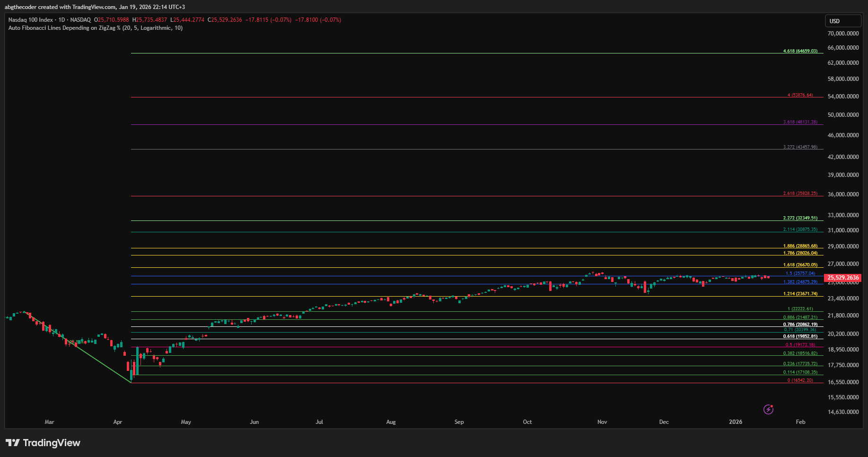Viewport: 868px width, 457px height.
Task: Click the Jun label on time axis
Action: (254, 422)
